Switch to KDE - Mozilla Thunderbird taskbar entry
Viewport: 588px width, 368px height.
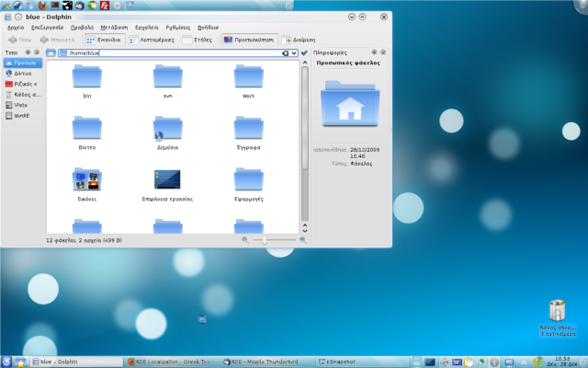266,362
